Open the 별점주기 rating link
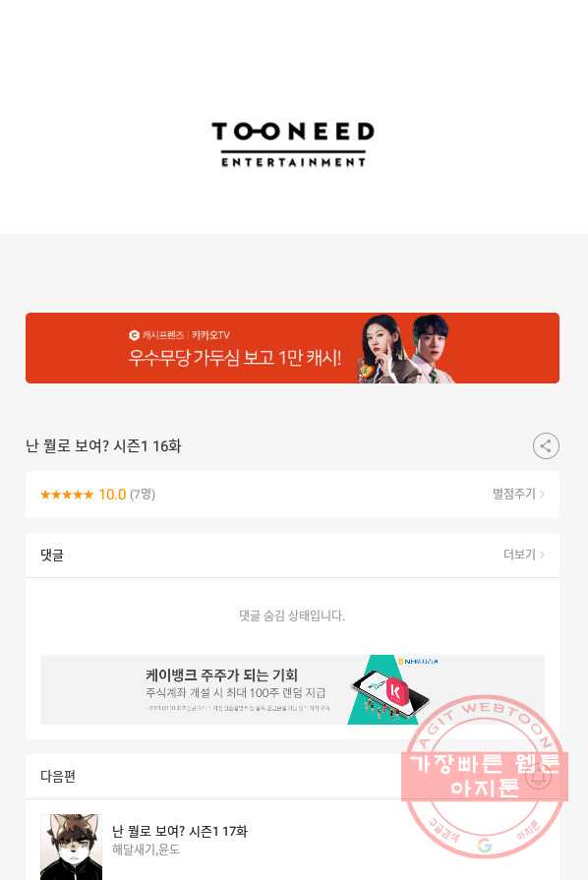588x880 pixels. click(514, 494)
